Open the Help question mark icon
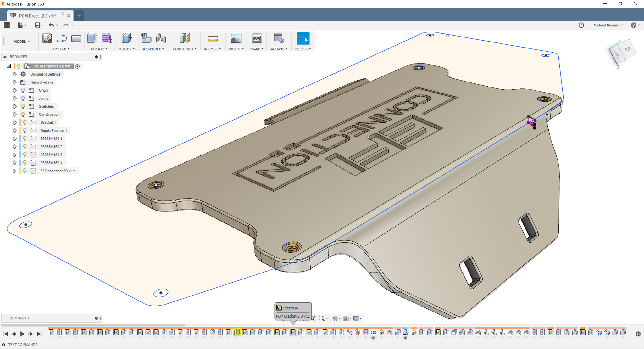Image resolution: width=644 pixels, height=349 pixels. (634, 25)
